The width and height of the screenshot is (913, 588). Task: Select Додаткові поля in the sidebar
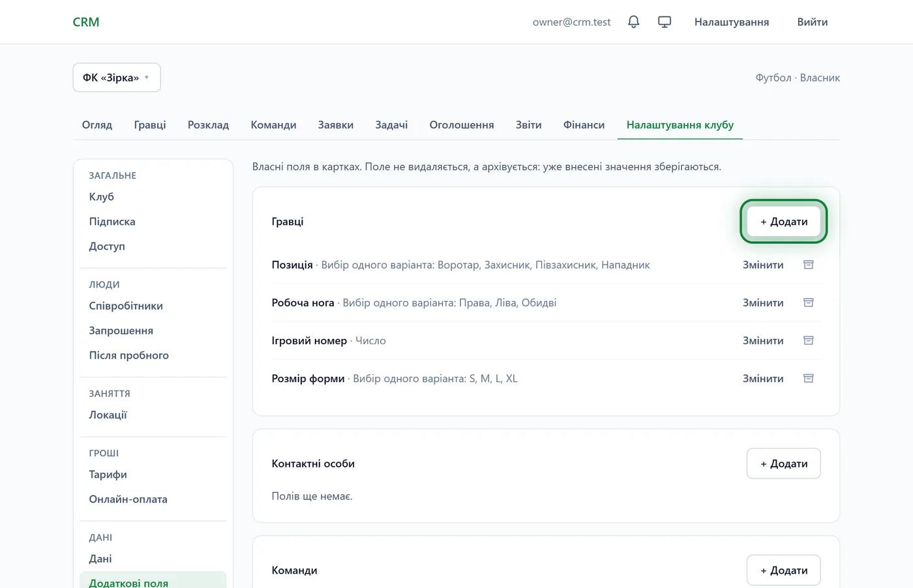[x=153, y=580]
